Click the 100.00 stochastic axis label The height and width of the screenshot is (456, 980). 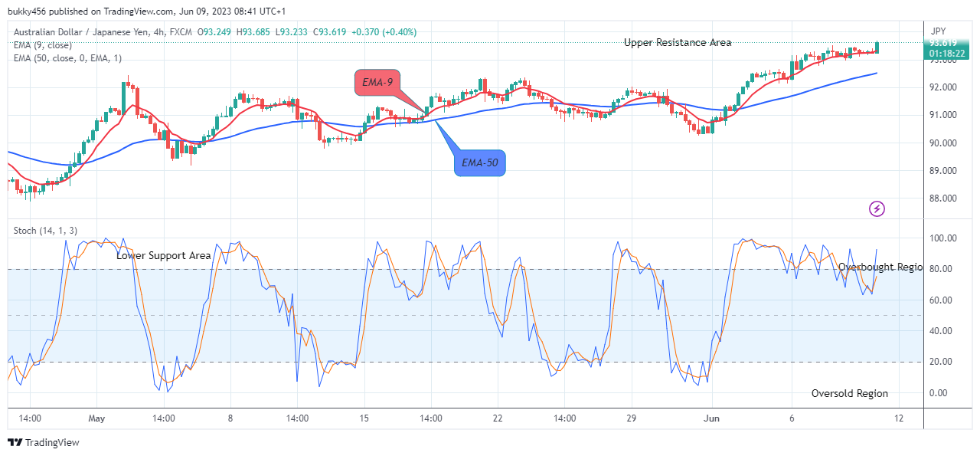(942, 238)
